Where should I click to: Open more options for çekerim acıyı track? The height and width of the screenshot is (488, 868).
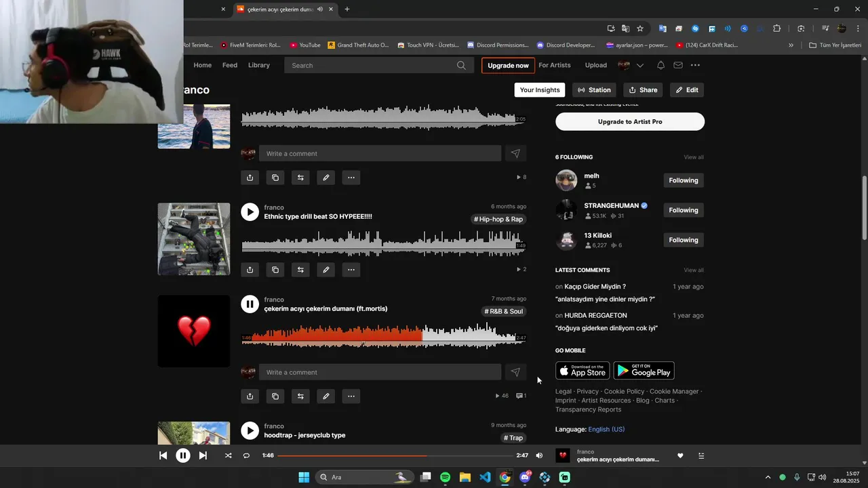pos(351,396)
